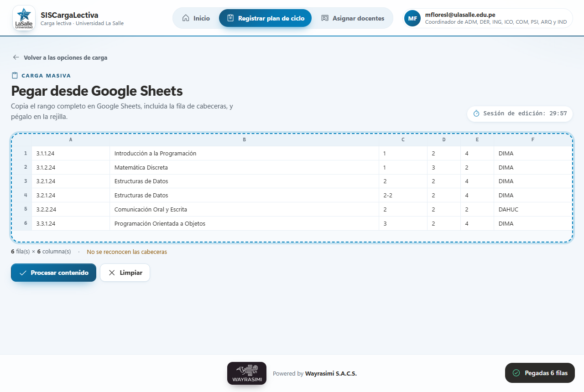Click the warning No se reconocen las cabeceras
The width and height of the screenshot is (584, 392).
127,252
